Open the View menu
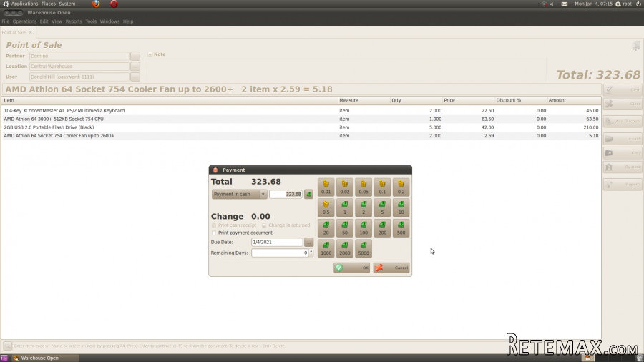644x362 pixels. pos(57,21)
